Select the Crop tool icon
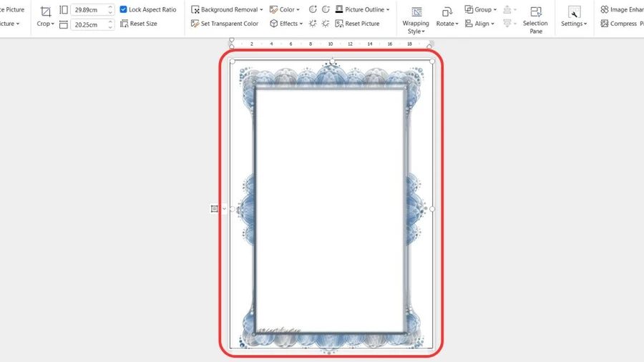 point(46,11)
